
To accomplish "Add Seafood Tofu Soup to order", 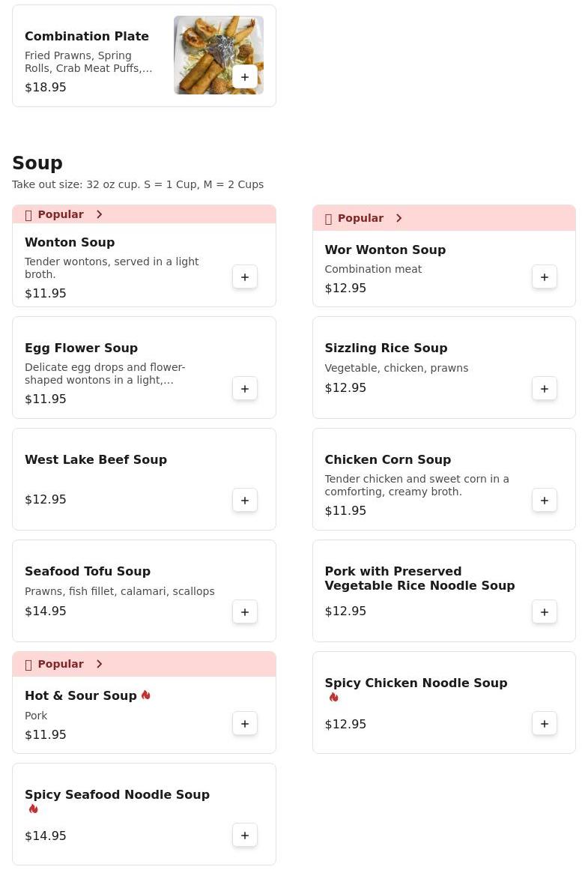I will point(245,612).
